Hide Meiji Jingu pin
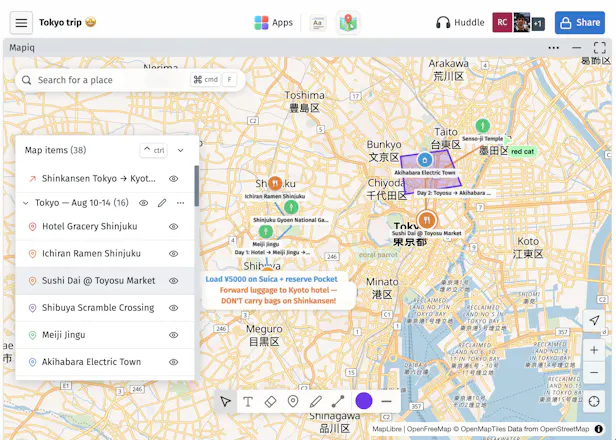 click(174, 335)
